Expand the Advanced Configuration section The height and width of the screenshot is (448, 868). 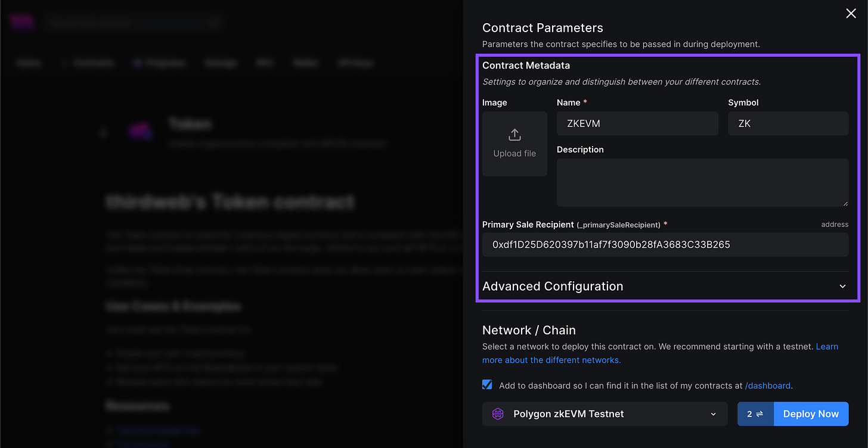665,286
